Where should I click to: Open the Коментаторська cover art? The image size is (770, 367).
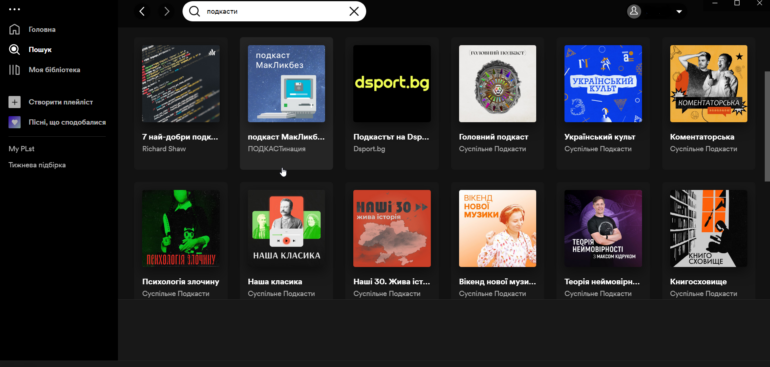tap(709, 84)
